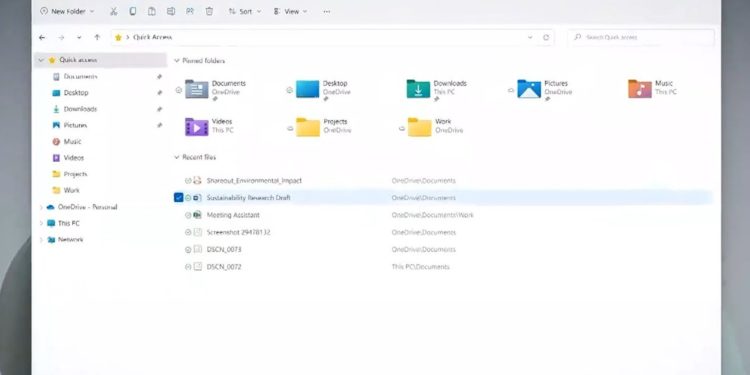Select Pictures in the sidebar

click(75, 125)
